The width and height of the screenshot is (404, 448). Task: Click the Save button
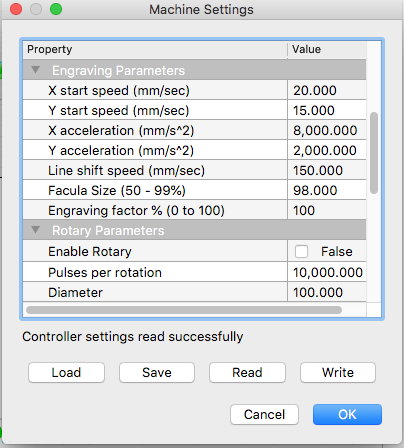pos(157,372)
